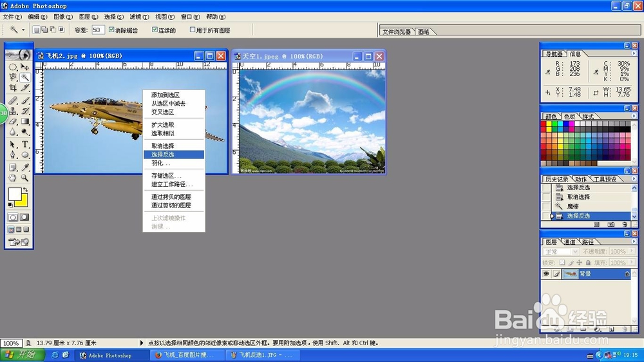Choose full screen mode with menu bar
This screenshot has height=362, width=644.
point(19,229)
